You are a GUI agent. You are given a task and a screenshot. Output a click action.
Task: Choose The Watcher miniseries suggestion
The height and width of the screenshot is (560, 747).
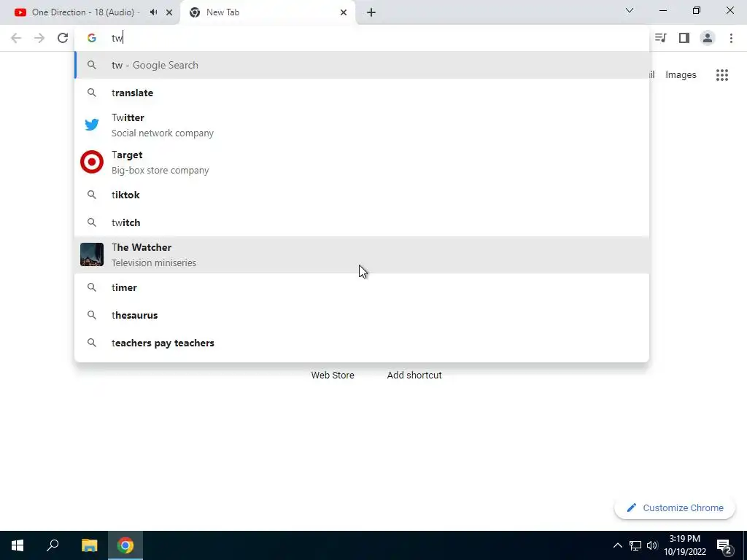pos(362,254)
